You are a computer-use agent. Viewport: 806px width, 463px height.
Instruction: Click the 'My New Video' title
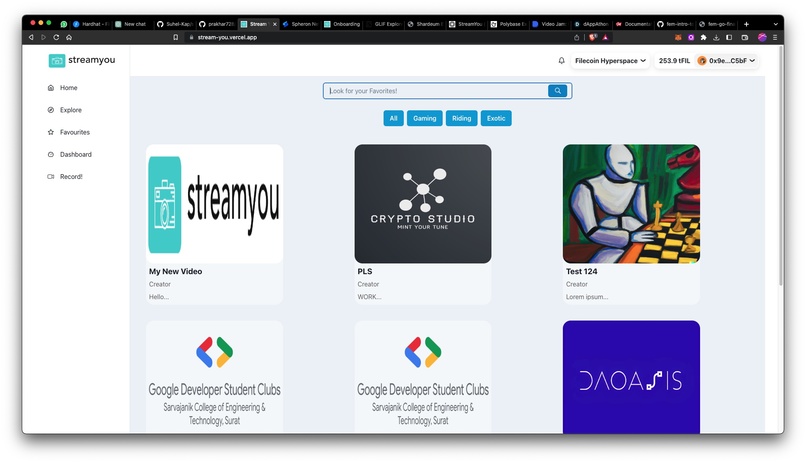point(175,271)
